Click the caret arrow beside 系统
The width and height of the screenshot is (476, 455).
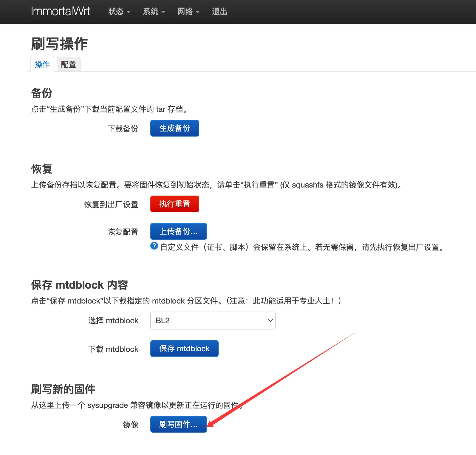[163, 12]
